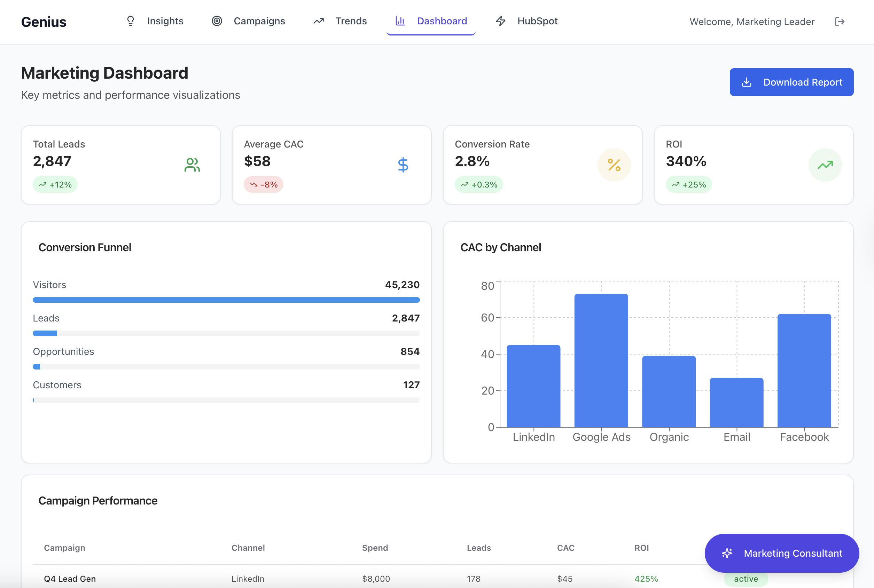Image resolution: width=874 pixels, height=588 pixels.
Task: Click the Conversion Rate percent icon
Action: tap(614, 165)
